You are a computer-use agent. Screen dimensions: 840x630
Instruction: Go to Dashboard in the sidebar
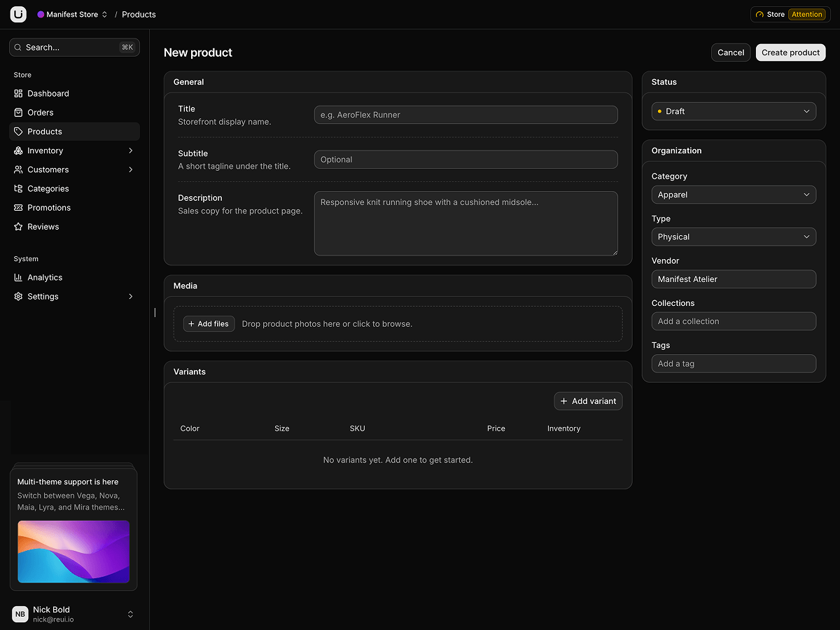pos(74,94)
